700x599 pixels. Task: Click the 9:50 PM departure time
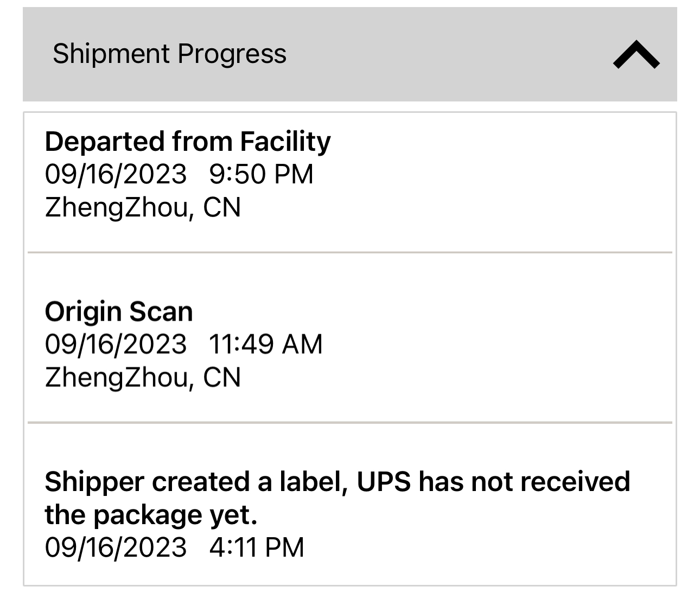tap(261, 174)
